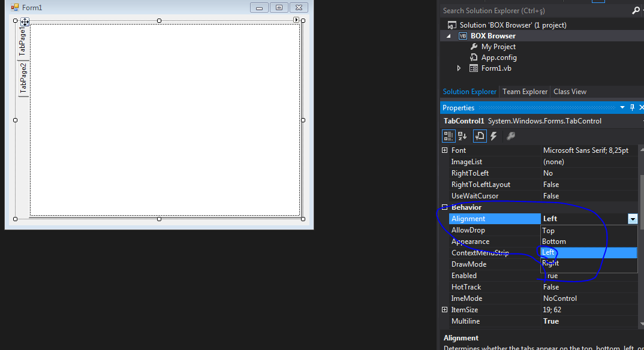Collapse the Behavior category
Viewport: 644px width, 350px height.
pyautogui.click(x=444, y=207)
